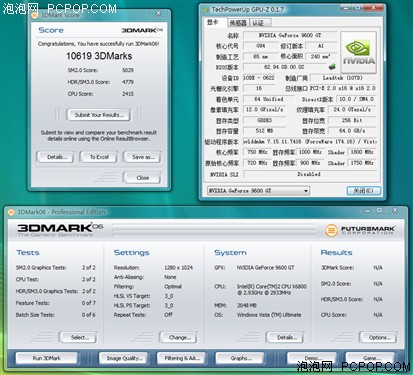Image resolution: width=413 pixels, height=375 pixels.
Task: Click the OS value Windows Vista Ultimate
Action: (269, 315)
